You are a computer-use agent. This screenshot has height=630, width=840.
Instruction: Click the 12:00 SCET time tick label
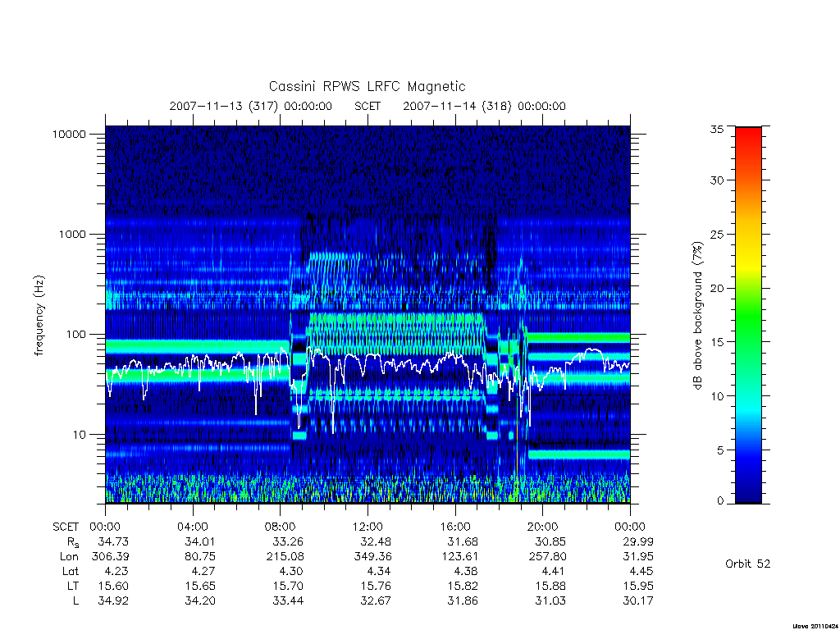pos(367,527)
